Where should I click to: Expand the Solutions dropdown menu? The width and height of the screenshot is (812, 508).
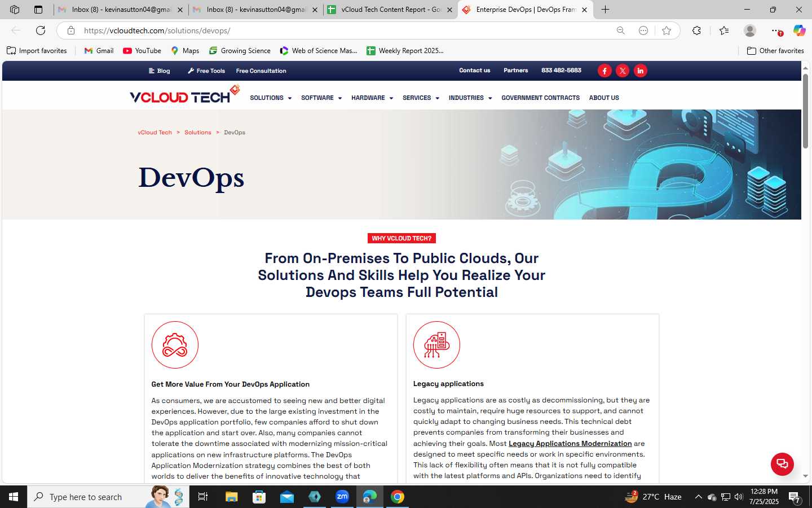[x=271, y=98]
